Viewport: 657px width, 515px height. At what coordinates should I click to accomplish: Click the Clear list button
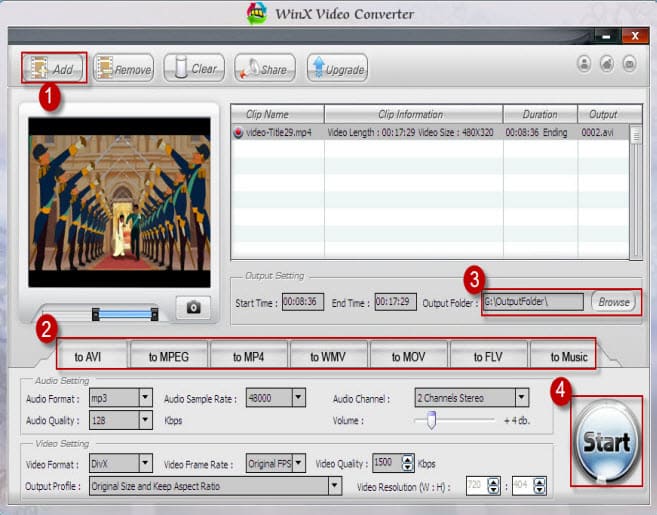pos(194,68)
